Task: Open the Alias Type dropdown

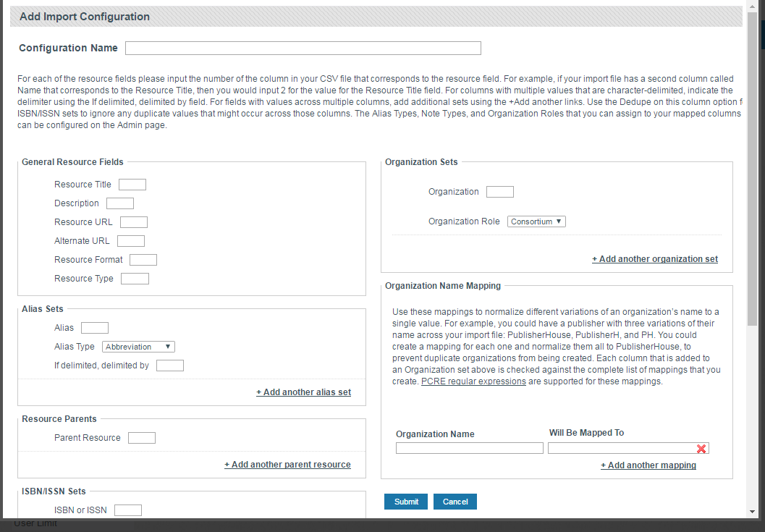Action: click(138, 347)
